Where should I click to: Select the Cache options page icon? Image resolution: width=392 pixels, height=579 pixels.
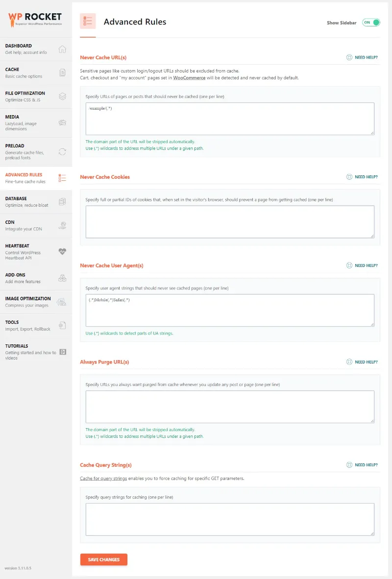pyautogui.click(x=62, y=73)
